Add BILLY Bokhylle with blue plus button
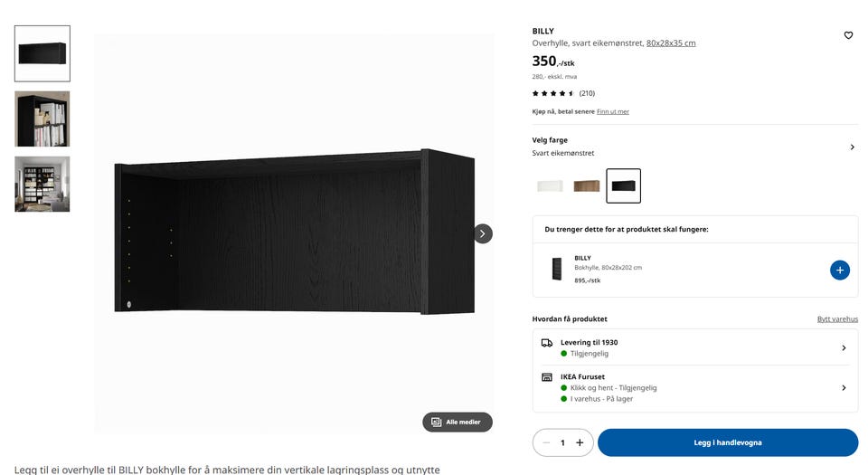The height and width of the screenshot is (475, 868). tap(839, 271)
